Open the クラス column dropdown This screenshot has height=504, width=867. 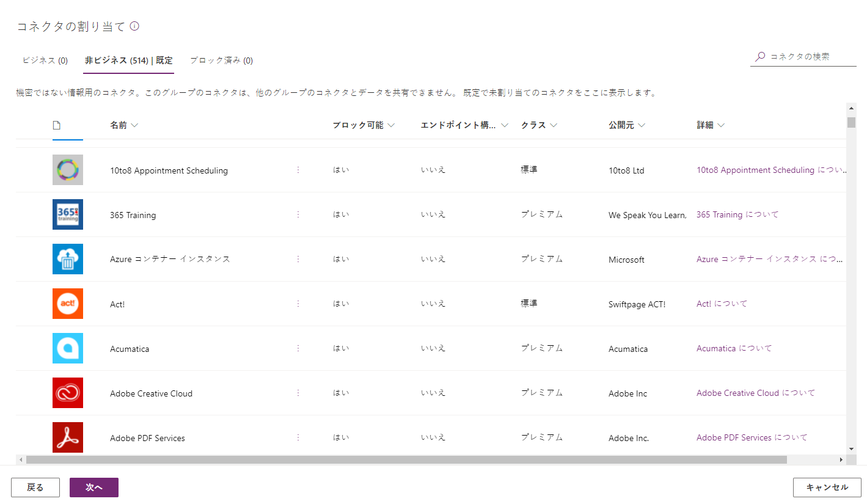pos(554,125)
